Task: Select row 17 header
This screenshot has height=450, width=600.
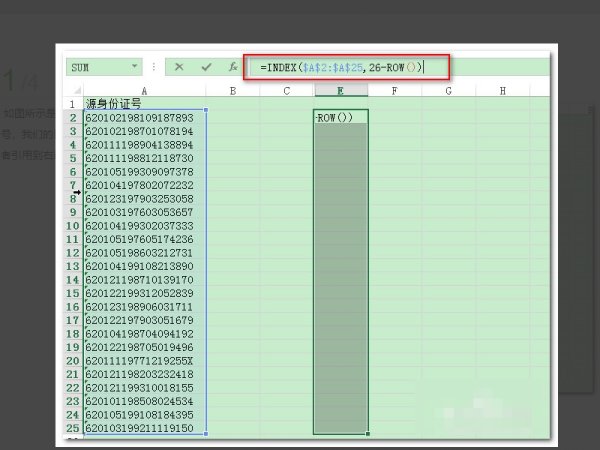Action: 73,320
